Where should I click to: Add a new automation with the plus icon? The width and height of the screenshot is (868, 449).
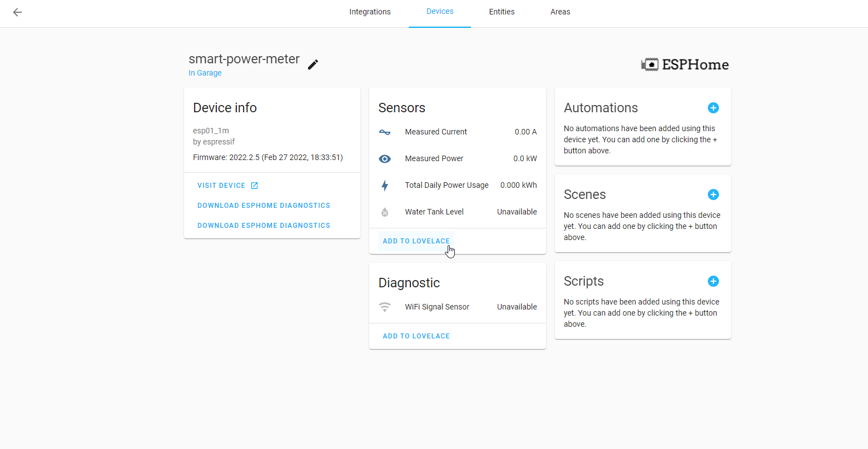[x=713, y=108]
